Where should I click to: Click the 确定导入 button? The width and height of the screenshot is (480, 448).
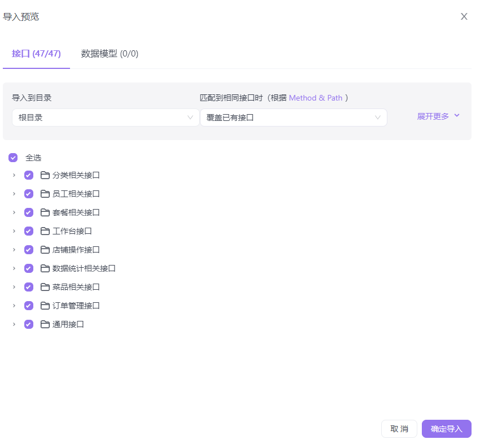[x=447, y=429]
